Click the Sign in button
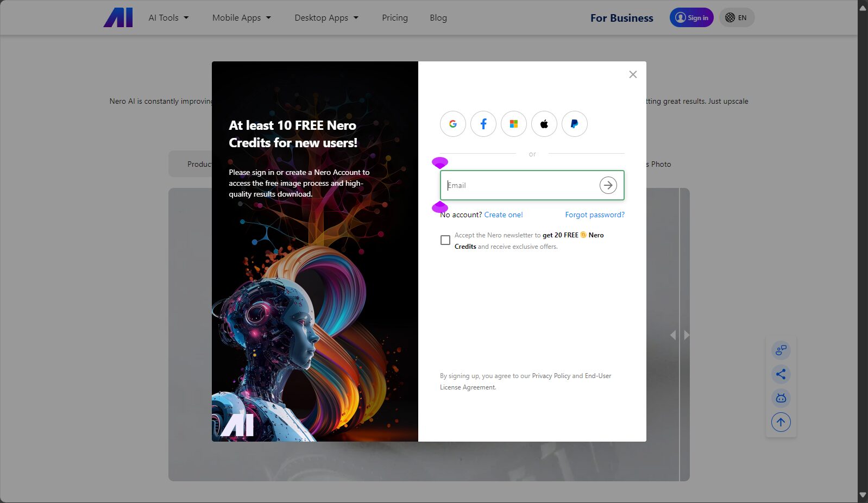This screenshot has width=868, height=503. 691,17
